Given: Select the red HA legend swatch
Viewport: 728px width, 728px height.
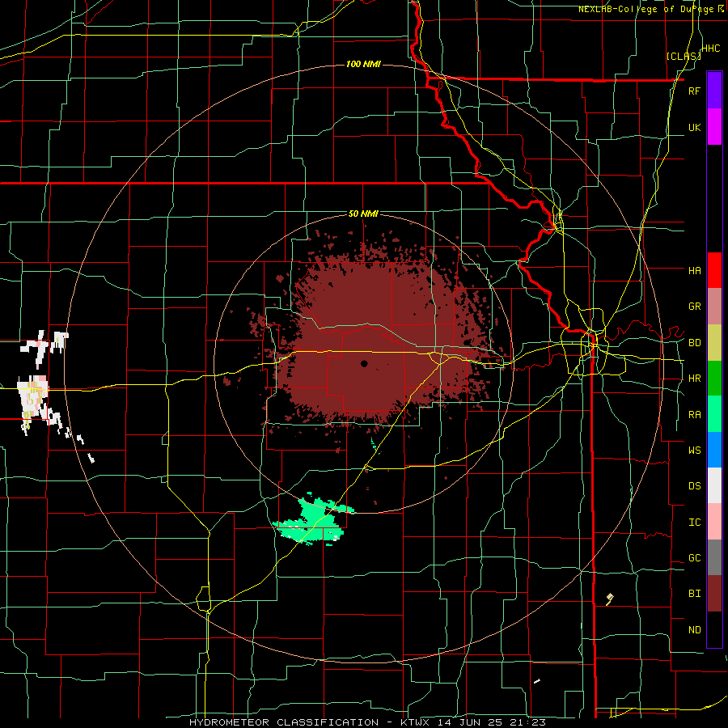Looking at the screenshot, I should pos(714,270).
